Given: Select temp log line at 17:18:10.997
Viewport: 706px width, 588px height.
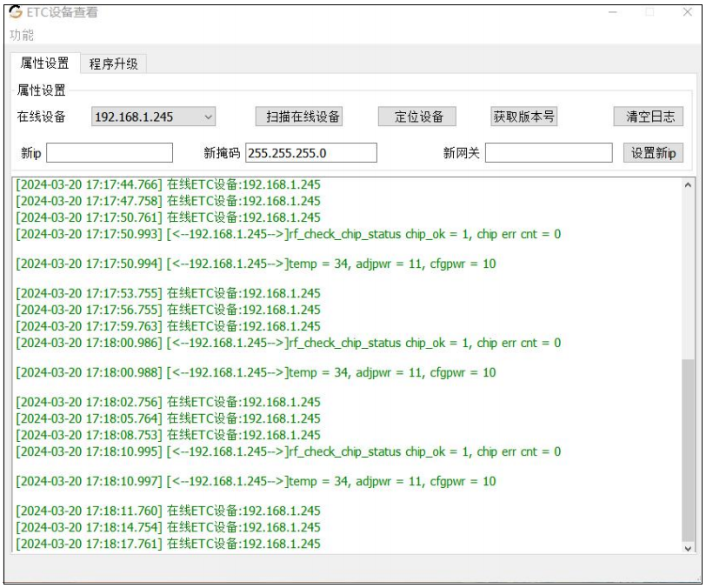Looking at the screenshot, I should click(x=256, y=482).
